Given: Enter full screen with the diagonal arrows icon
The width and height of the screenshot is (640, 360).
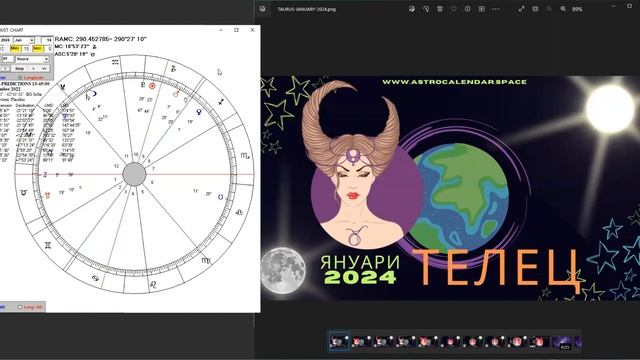Looking at the screenshot, I should [521, 9].
